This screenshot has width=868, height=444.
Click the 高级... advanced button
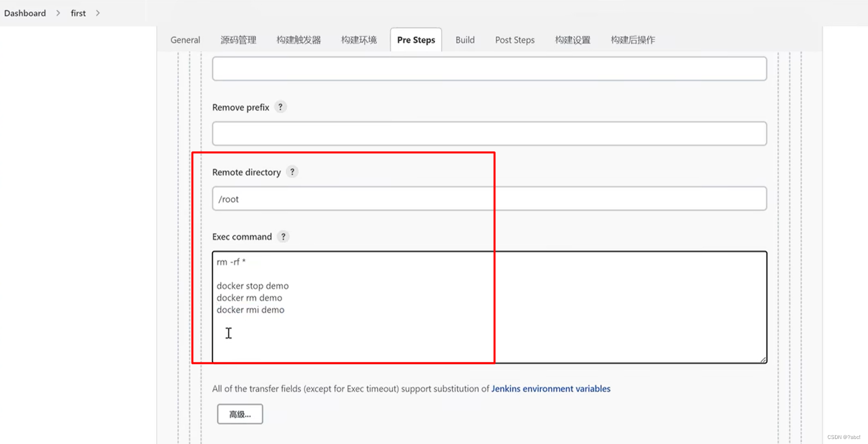240,414
